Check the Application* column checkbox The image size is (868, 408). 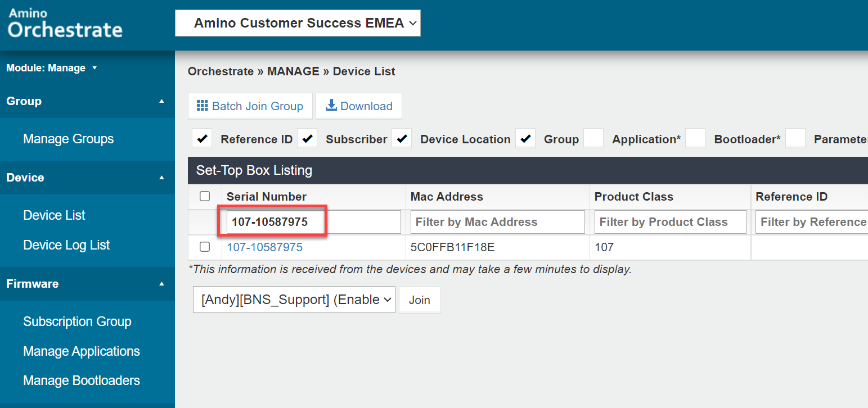click(x=593, y=139)
